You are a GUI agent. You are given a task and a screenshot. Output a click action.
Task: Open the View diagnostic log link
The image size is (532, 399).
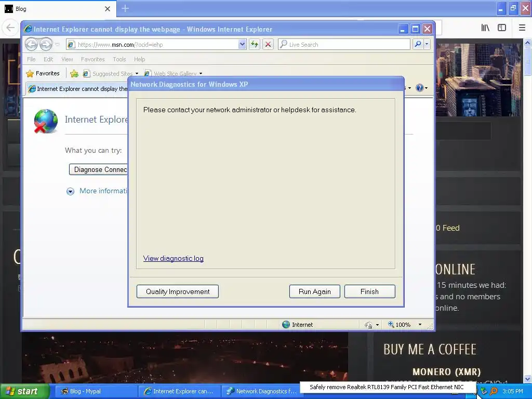click(x=174, y=258)
